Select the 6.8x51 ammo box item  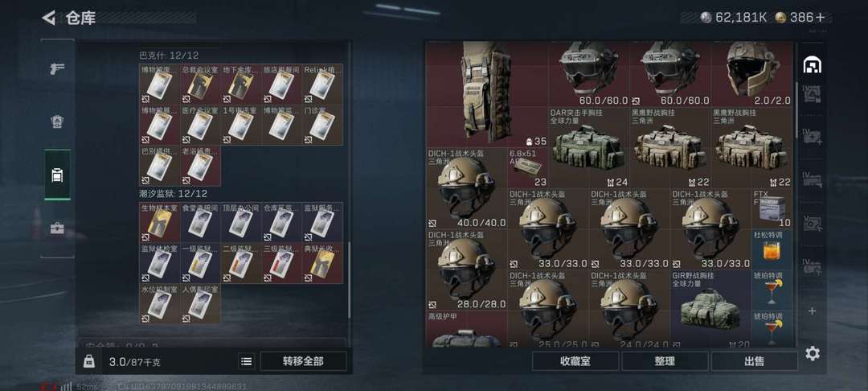point(527,168)
